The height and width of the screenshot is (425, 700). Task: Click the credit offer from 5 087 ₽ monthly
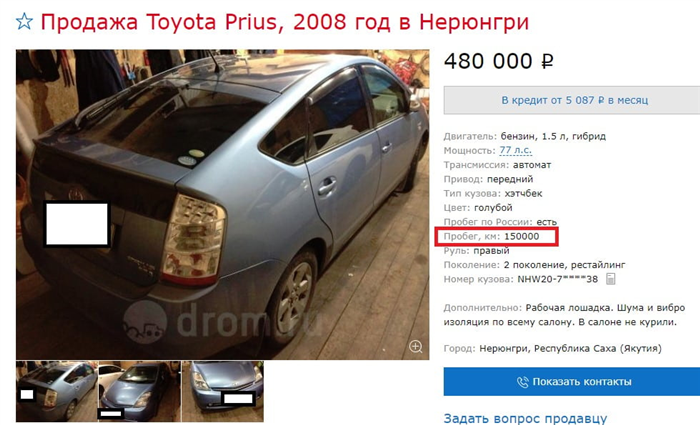pos(574,100)
